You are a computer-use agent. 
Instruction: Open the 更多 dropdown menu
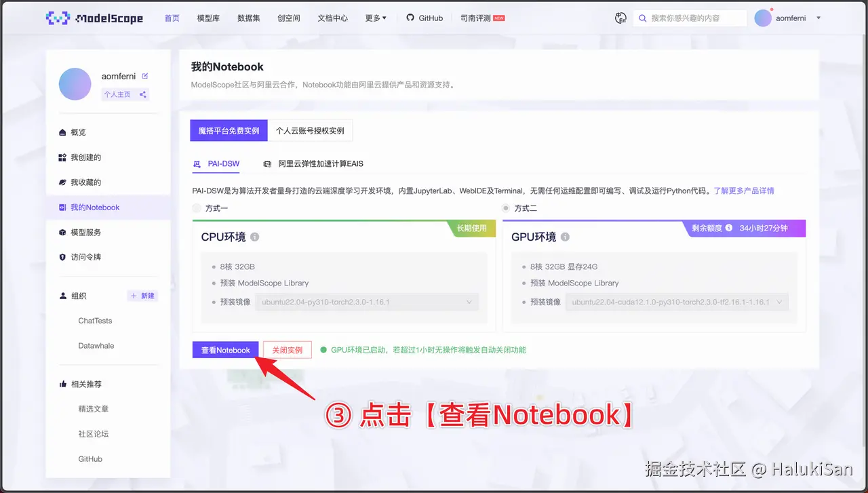(x=376, y=18)
